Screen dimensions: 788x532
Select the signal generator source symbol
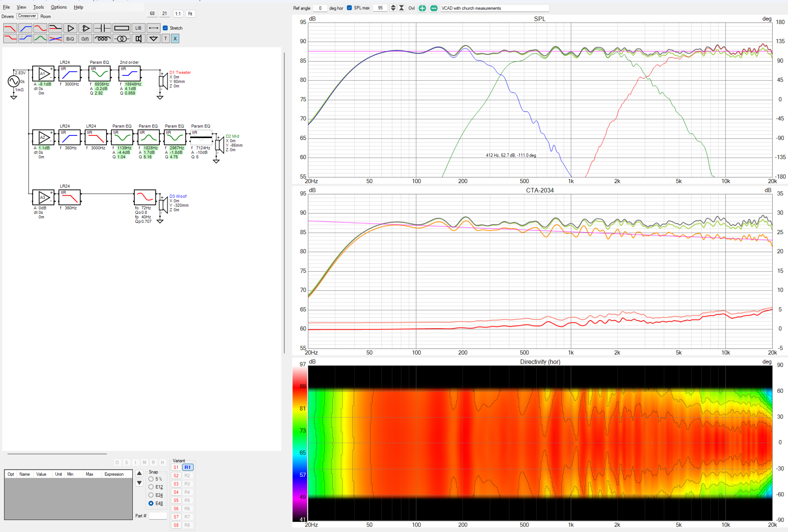[13, 81]
